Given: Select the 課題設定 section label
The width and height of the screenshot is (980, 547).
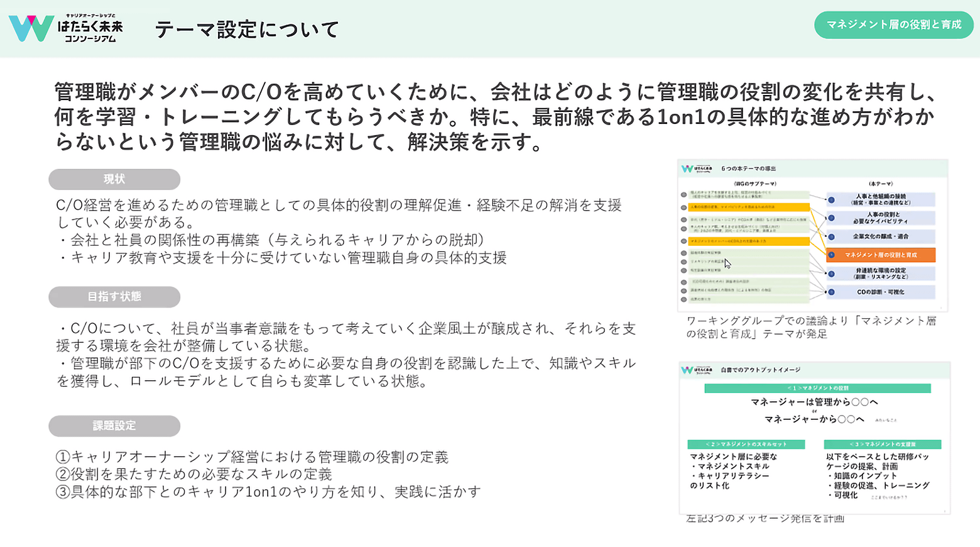Looking at the screenshot, I should pyautogui.click(x=114, y=426).
